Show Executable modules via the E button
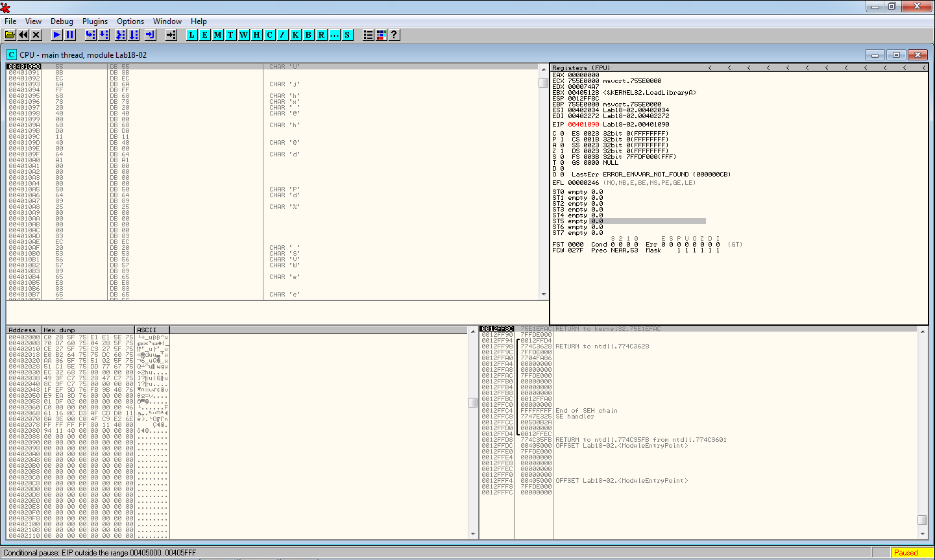The image size is (935, 560). (205, 35)
